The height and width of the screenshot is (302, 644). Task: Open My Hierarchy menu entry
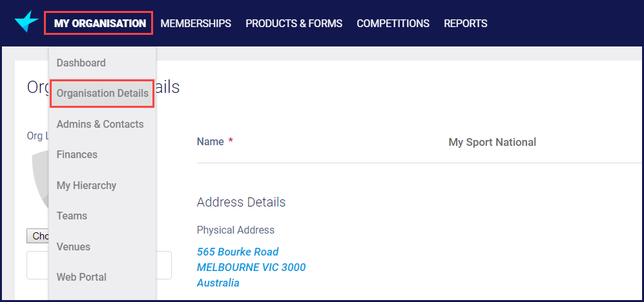click(x=87, y=185)
